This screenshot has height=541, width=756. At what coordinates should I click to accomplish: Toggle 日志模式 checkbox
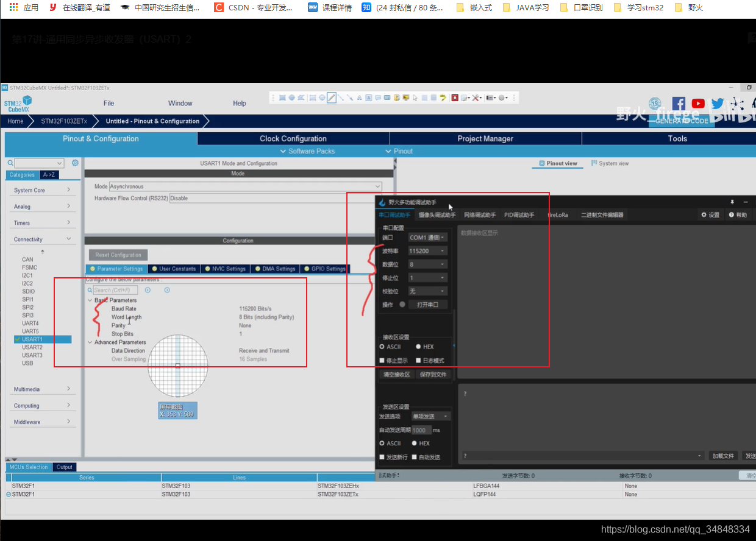(x=430, y=361)
